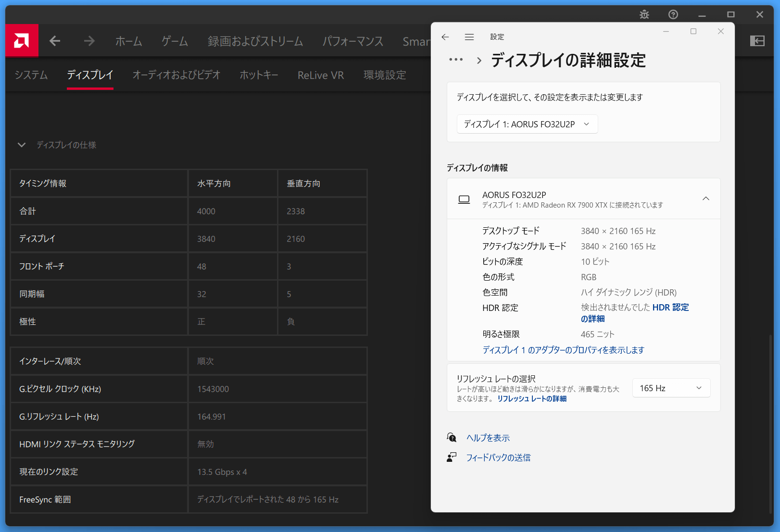Go back in AMD Software navigation
This screenshot has width=780, height=532.
point(55,41)
